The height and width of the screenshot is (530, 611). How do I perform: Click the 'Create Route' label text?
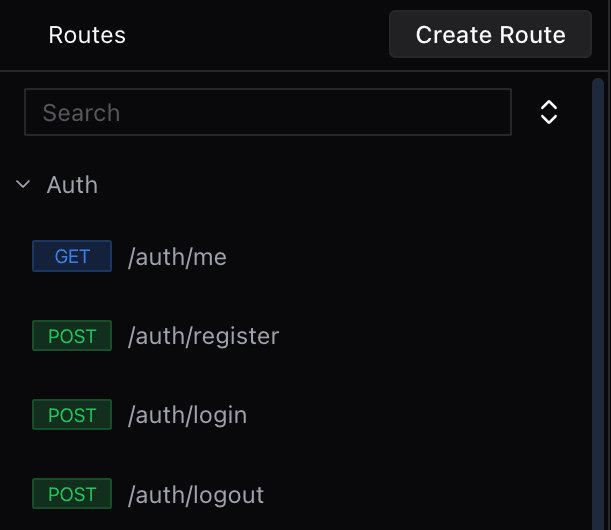[490, 35]
